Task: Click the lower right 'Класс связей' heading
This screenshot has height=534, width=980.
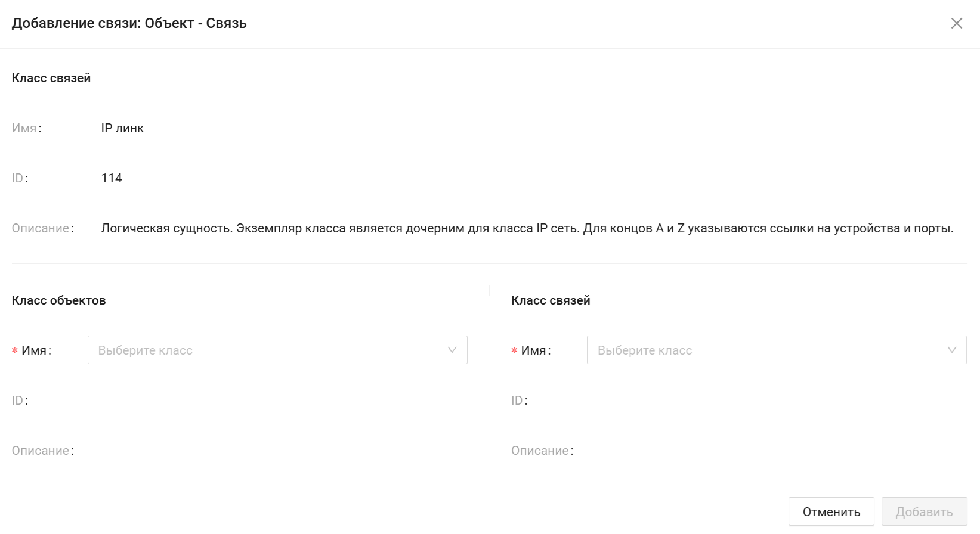Action: (551, 300)
